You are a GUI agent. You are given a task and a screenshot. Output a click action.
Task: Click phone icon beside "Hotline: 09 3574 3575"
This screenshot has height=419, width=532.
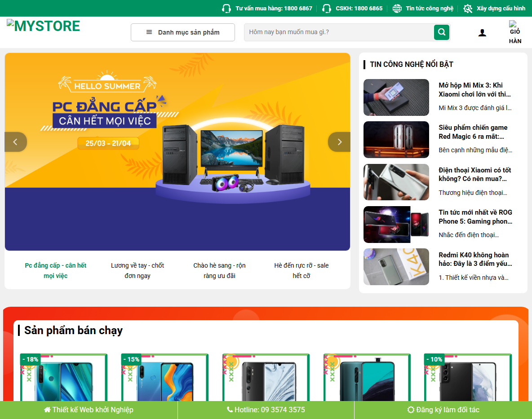(x=229, y=410)
